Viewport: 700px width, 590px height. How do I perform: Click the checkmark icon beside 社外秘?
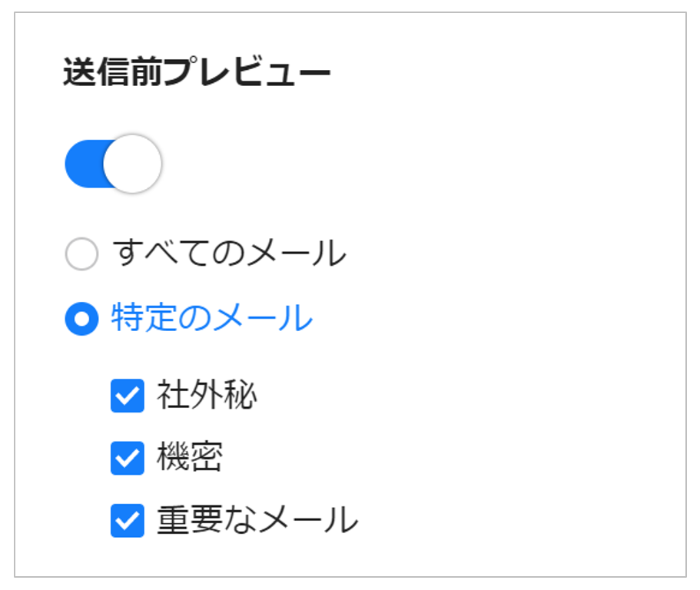pos(128,396)
